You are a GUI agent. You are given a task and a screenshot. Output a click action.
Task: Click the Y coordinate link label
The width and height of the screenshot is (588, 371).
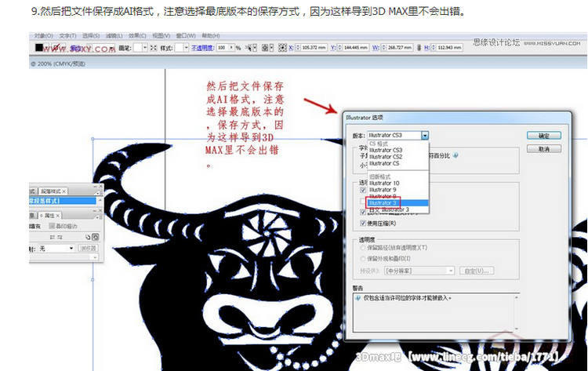coord(332,48)
